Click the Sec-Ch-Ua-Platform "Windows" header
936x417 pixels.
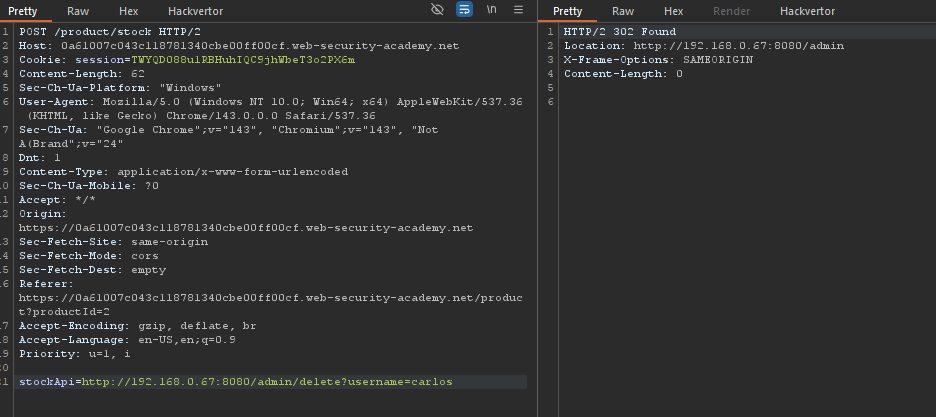120,88
